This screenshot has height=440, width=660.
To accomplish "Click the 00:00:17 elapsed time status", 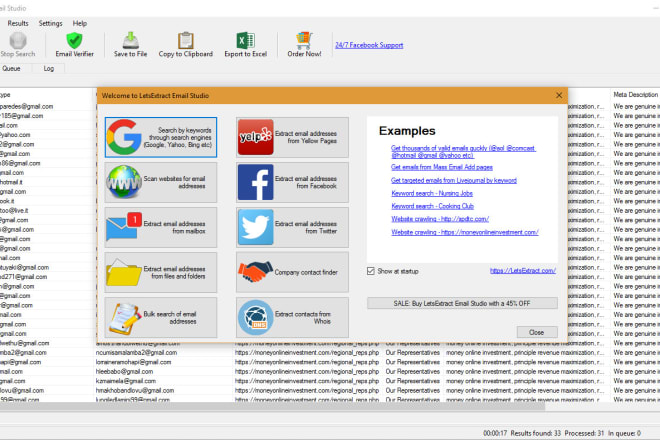I will click(495, 433).
